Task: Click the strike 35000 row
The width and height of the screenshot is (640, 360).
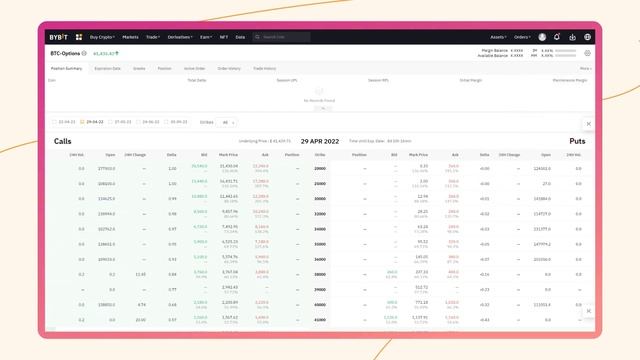Action: pyautogui.click(x=320, y=244)
